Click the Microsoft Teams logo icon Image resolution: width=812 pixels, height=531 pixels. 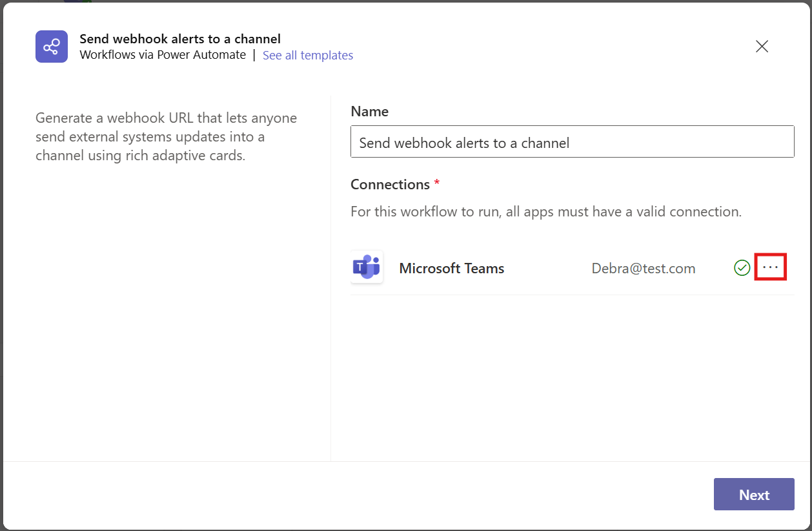coord(367,267)
